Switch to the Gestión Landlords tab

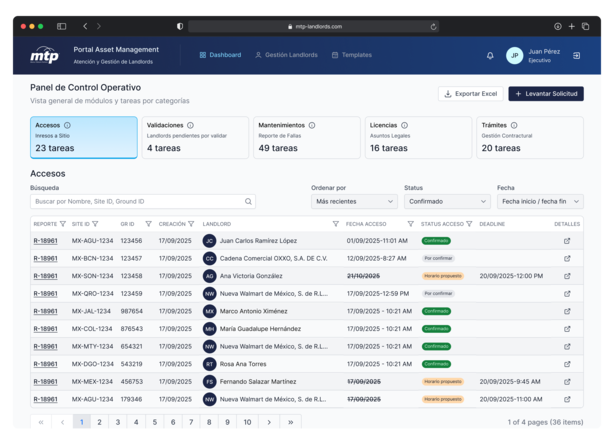[x=291, y=55]
